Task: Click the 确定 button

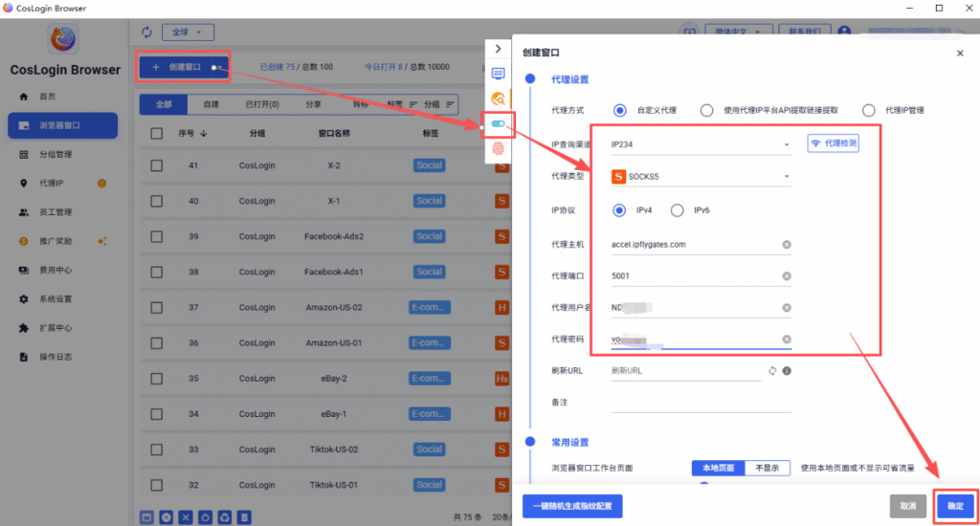Action: tap(956, 506)
